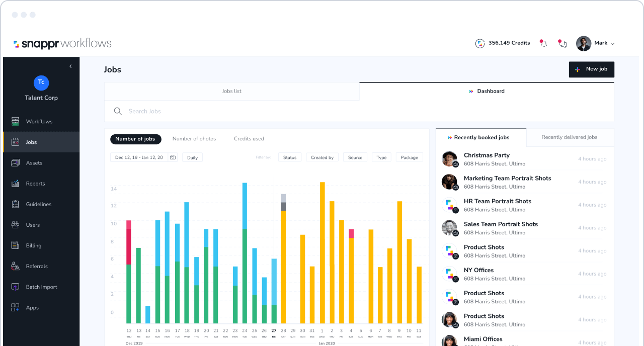Switch to the Jobs list tab

[231, 91]
